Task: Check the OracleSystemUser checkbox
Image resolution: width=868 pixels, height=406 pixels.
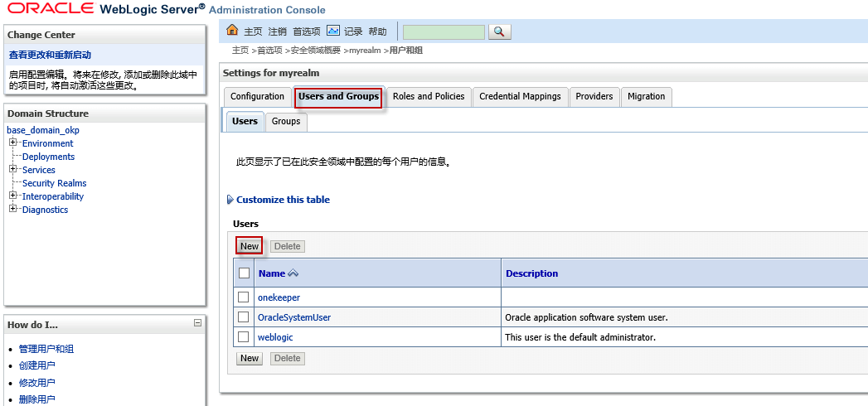Action: (244, 317)
